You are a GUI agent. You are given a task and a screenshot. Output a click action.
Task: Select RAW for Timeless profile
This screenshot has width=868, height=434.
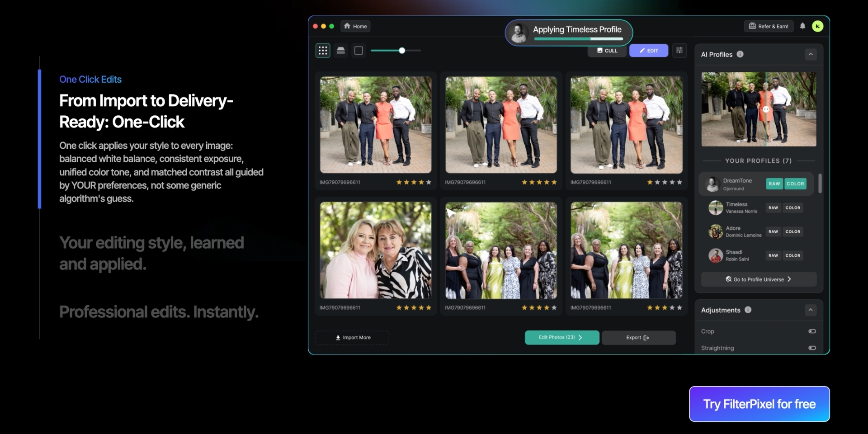[774, 208]
